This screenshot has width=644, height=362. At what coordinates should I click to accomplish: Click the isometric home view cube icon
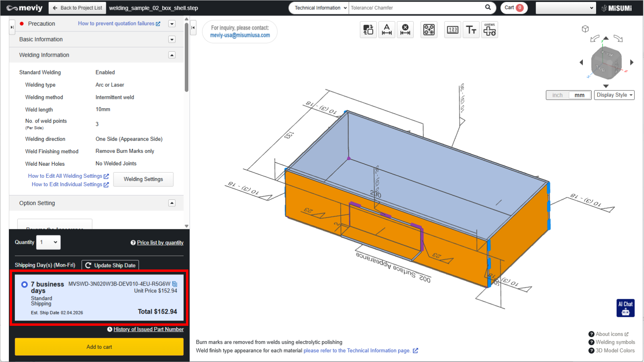[x=585, y=29]
